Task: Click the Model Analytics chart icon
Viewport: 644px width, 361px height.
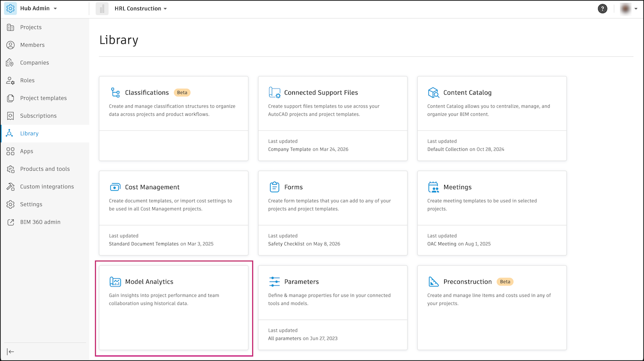Action: (x=115, y=282)
